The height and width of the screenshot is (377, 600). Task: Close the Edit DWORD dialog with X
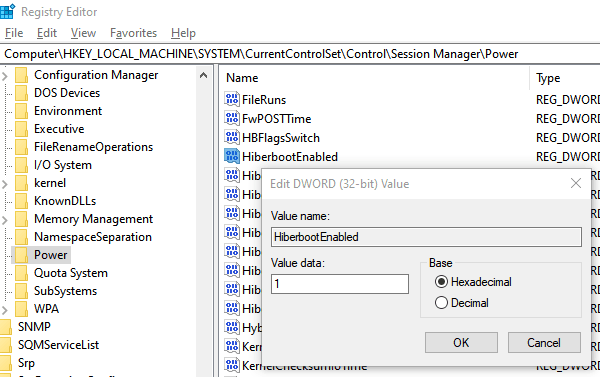click(x=576, y=183)
